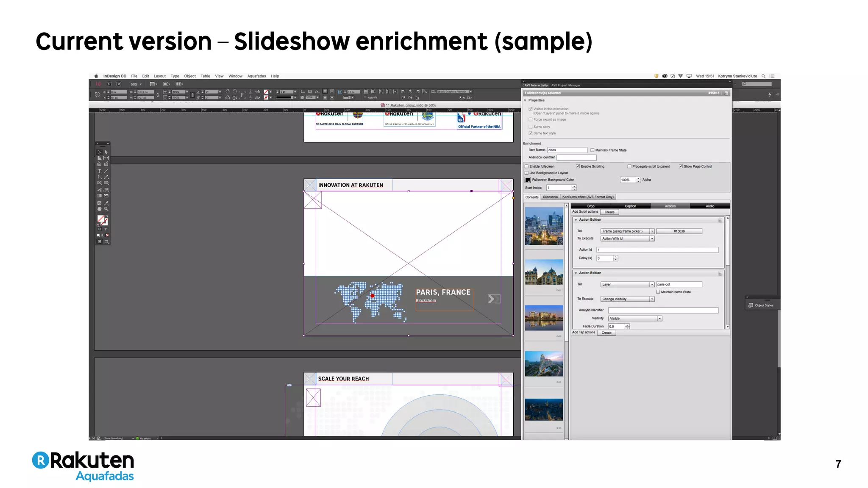
Task: Click the fx effects icon in control bar
Action: pyautogui.click(x=317, y=91)
